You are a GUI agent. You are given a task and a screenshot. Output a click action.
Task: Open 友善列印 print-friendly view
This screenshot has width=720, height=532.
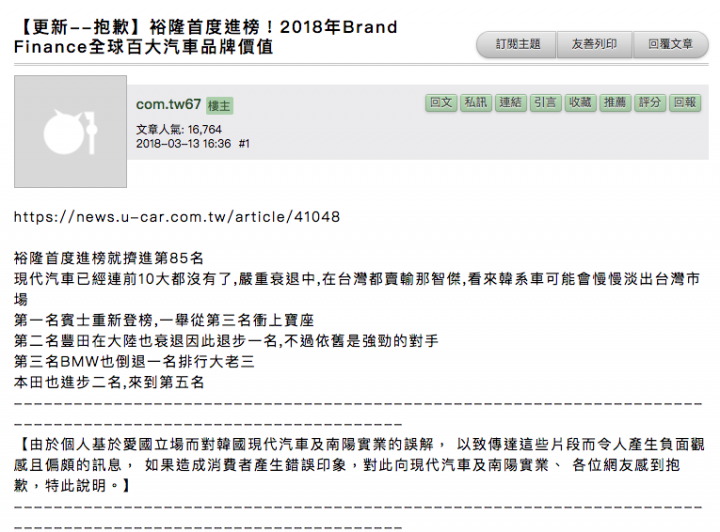tap(594, 45)
